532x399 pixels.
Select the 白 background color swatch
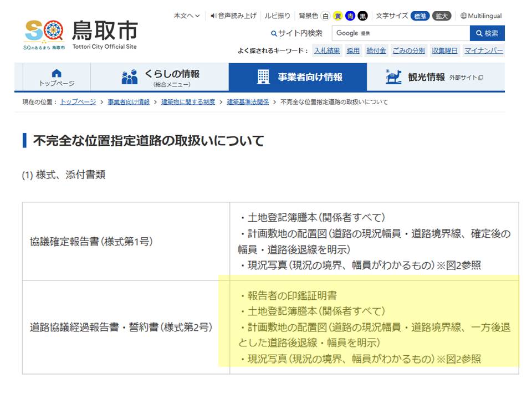[325, 16]
